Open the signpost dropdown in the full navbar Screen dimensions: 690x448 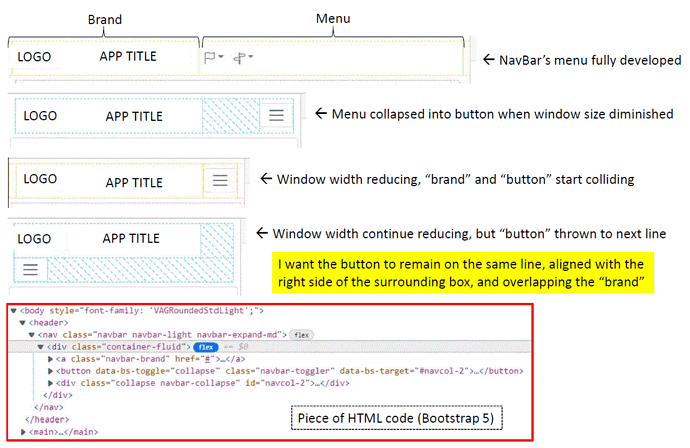click(243, 57)
